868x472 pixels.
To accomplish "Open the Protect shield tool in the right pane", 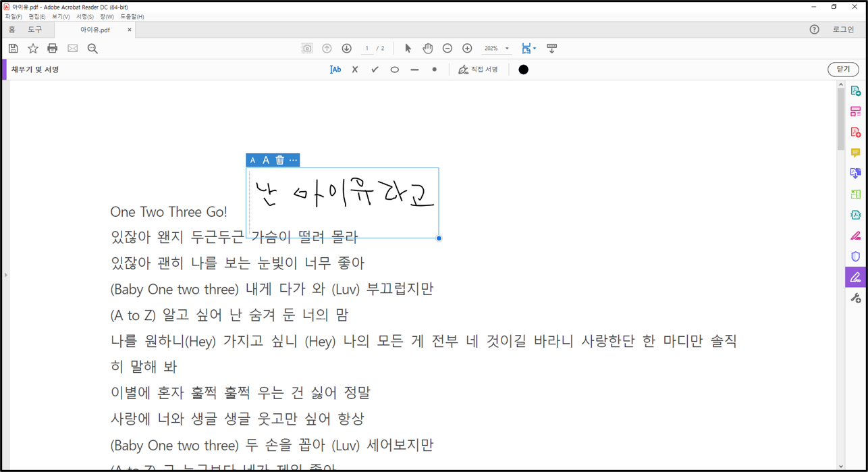I will (x=855, y=257).
